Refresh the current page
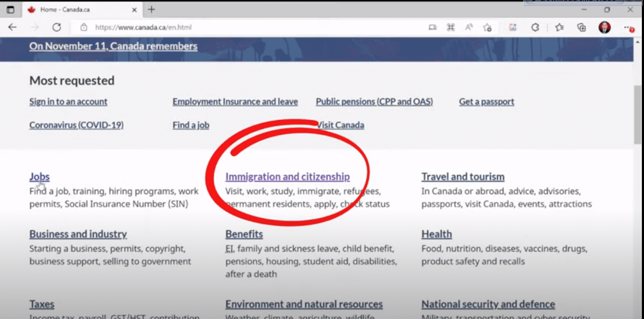 (57, 28)
